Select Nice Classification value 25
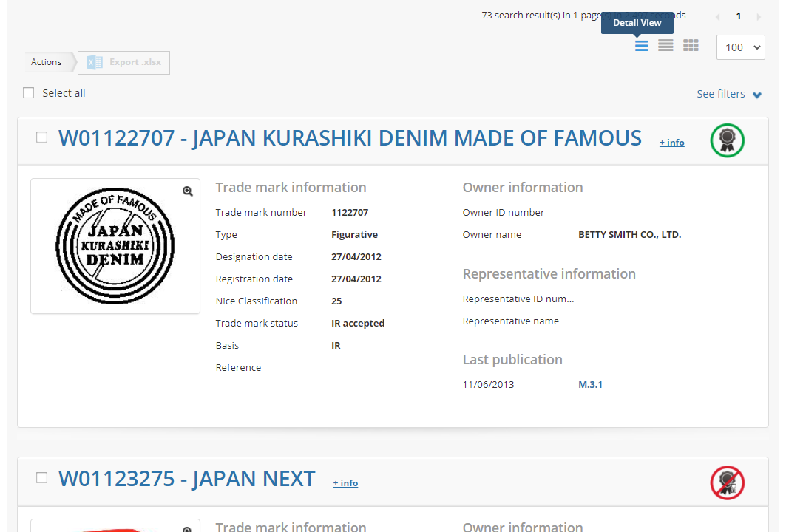Viewport: 786px width, 532px height. click(336, 301)
